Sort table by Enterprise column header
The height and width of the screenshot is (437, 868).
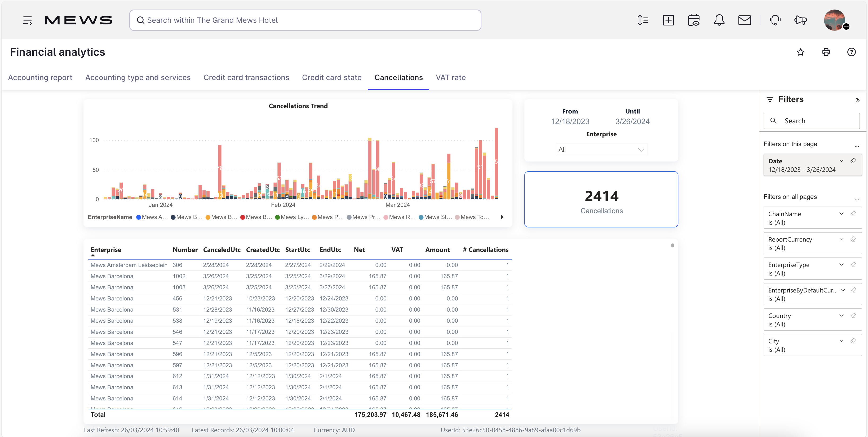(106, 250)
